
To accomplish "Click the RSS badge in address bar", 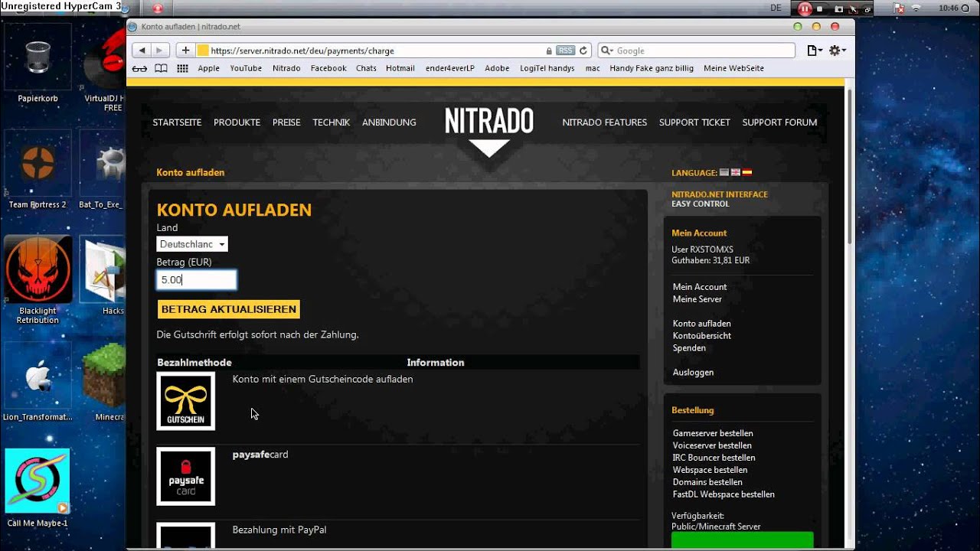I will 565,51.
